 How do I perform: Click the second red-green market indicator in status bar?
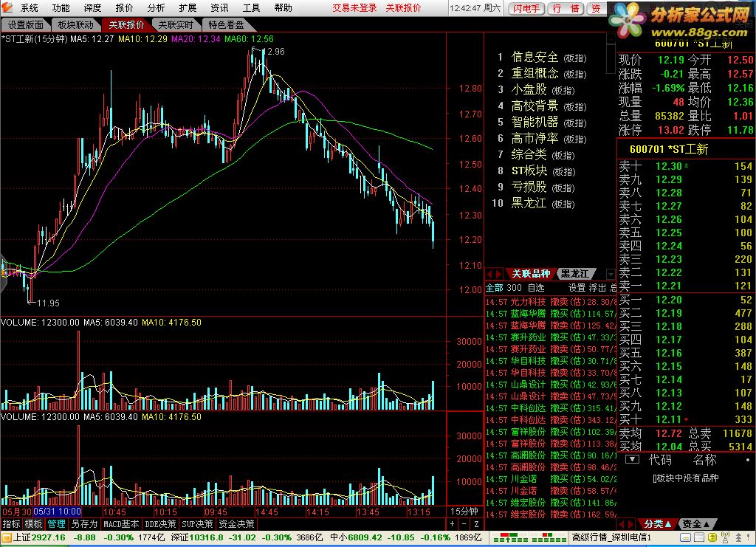coord(549,537)
